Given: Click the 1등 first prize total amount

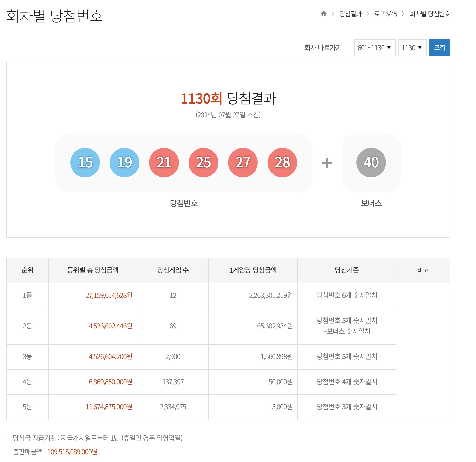Looking at the screenshot, I should point(109,296).
